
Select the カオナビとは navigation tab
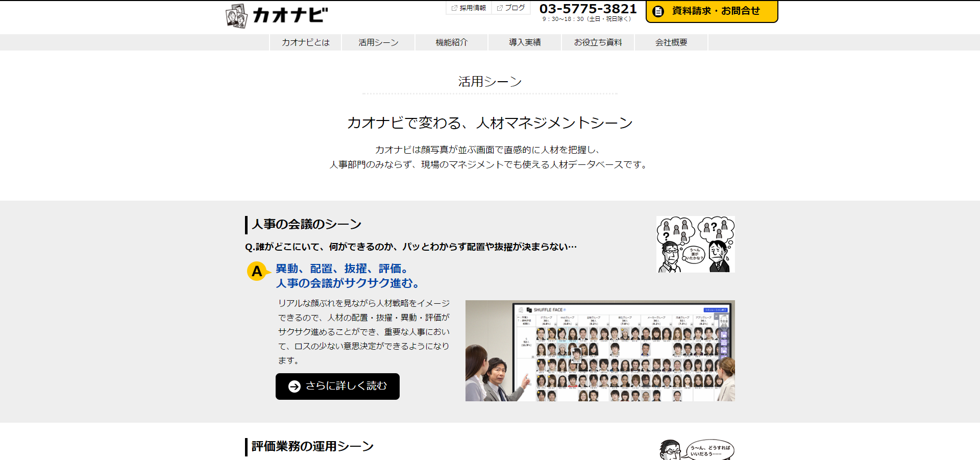click(x=305, y=42)
